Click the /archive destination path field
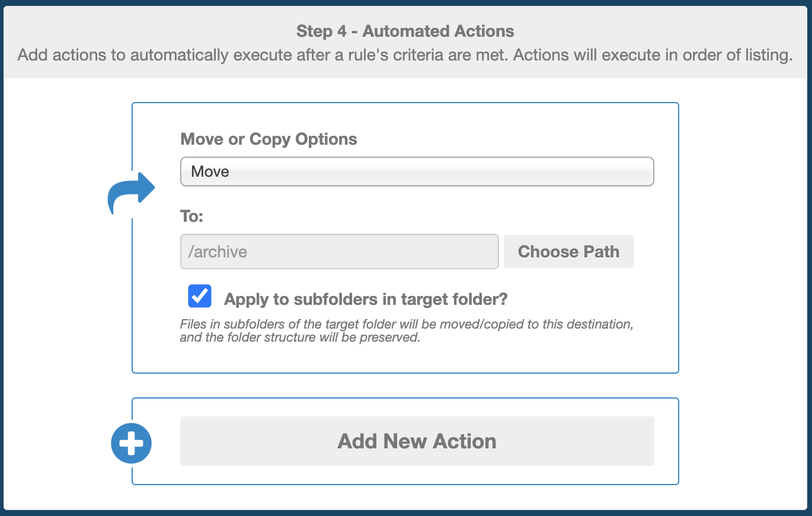The width and height of the screenshot is (812, 516). [339, 251]
